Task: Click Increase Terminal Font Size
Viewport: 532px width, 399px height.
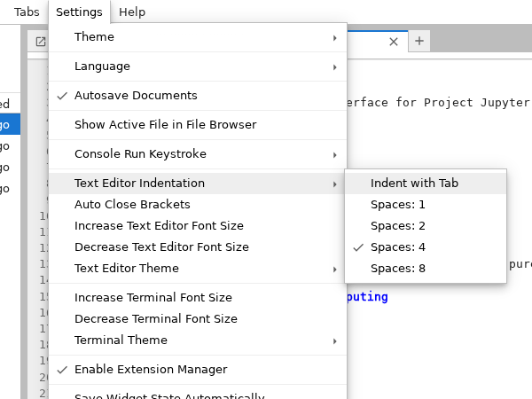Action: click(198, 298)
